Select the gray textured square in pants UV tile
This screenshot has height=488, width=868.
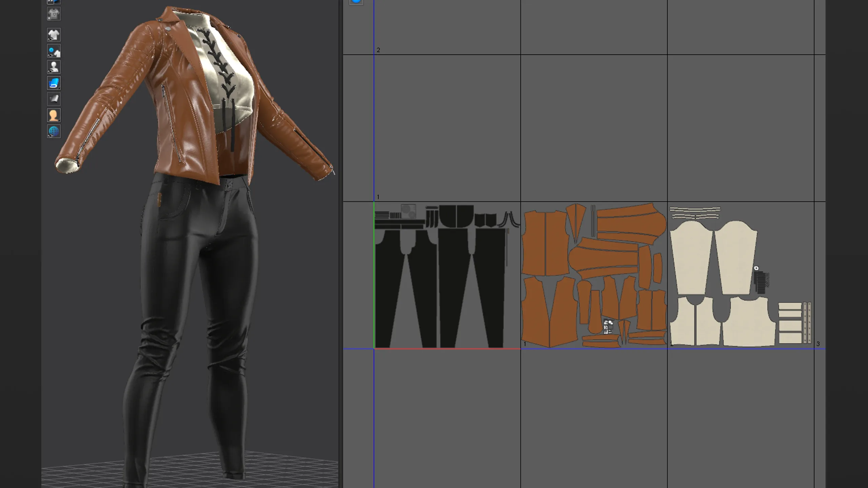point(408,212)
